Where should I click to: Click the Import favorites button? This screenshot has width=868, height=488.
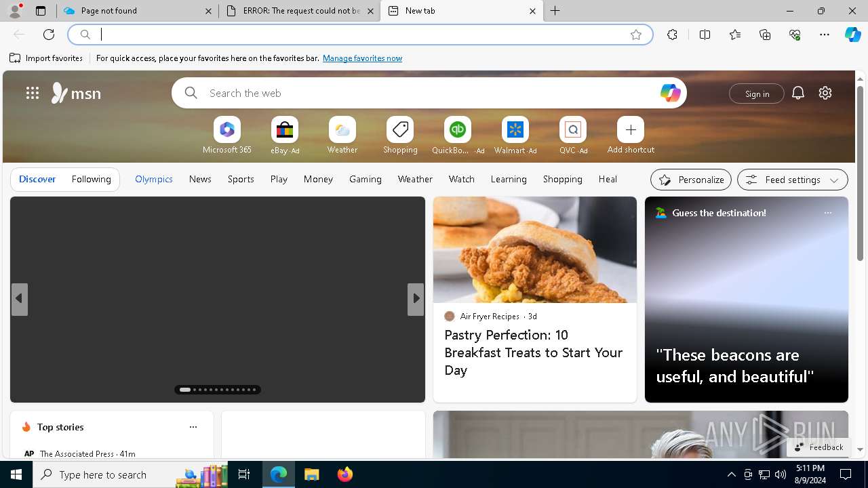coord(46,58)
